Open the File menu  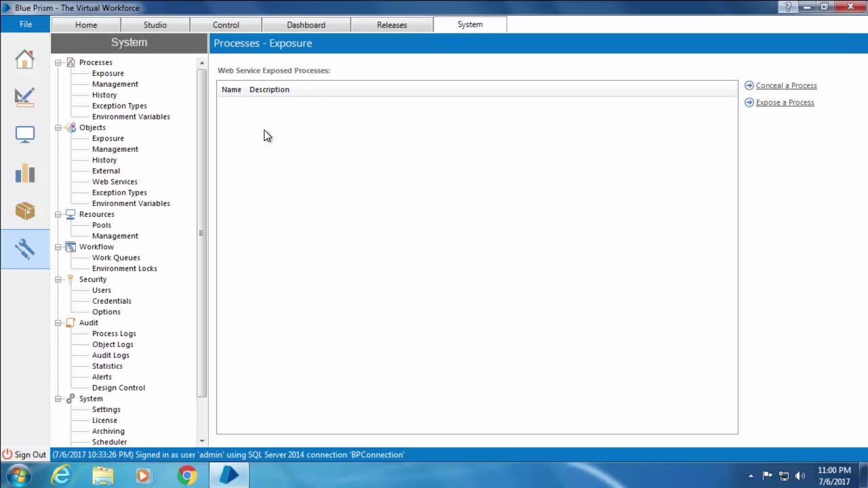point(25,24)
